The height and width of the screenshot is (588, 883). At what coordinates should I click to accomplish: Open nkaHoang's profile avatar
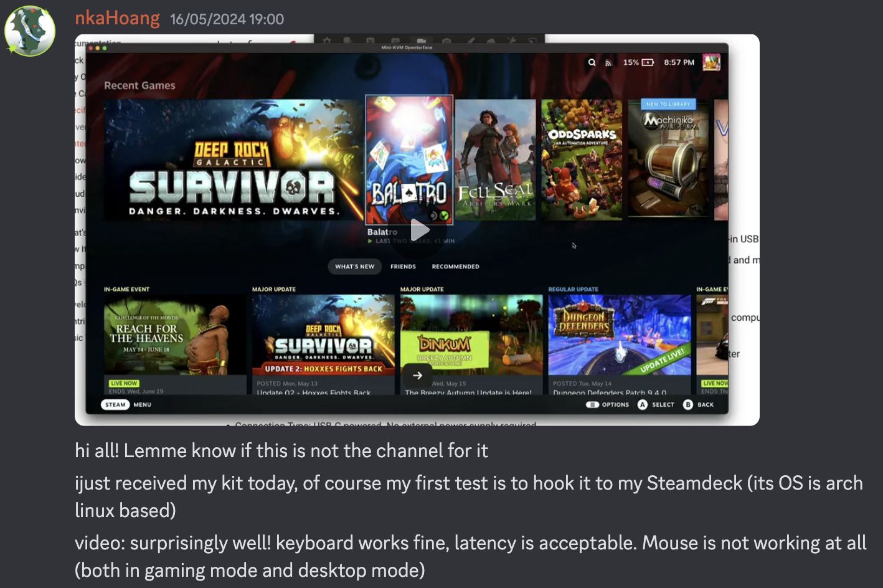[30, 31]
